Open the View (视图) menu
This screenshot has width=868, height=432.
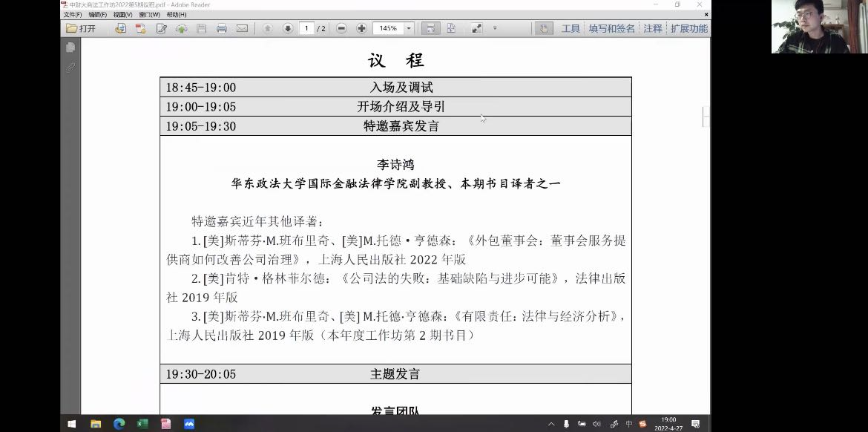[122, 15]
